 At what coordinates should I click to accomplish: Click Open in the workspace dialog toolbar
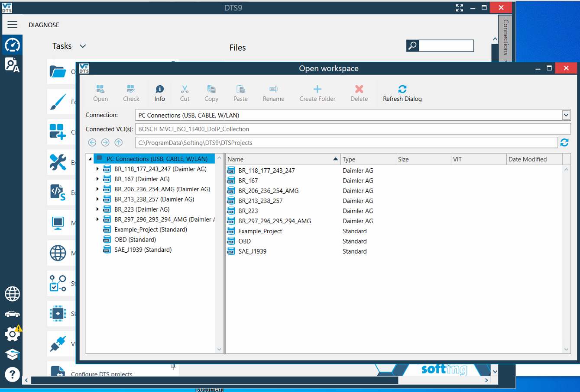coord(100,93)
